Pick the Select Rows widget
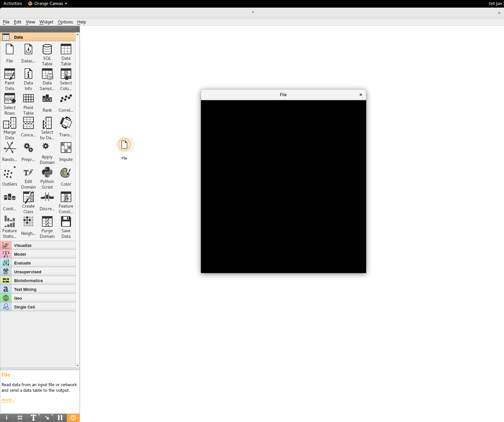The image size is (504, 422). click(x=10, y=104)
